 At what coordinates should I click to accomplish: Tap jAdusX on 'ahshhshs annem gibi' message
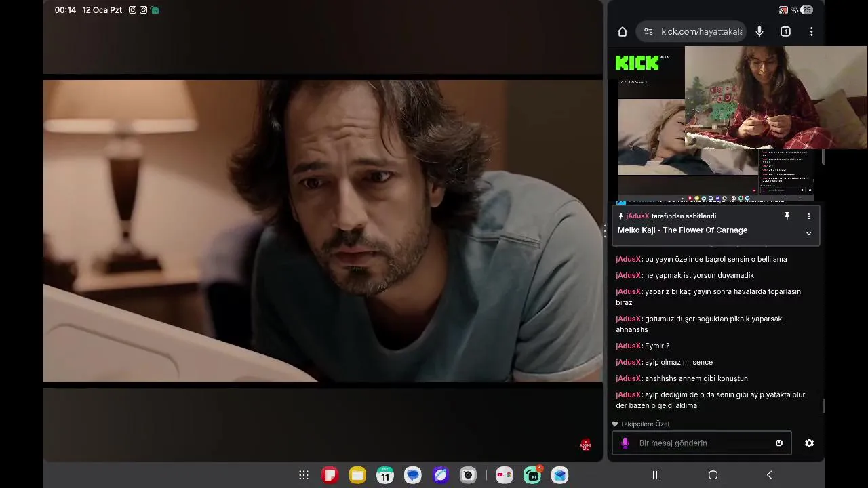[x=628, y=378]
